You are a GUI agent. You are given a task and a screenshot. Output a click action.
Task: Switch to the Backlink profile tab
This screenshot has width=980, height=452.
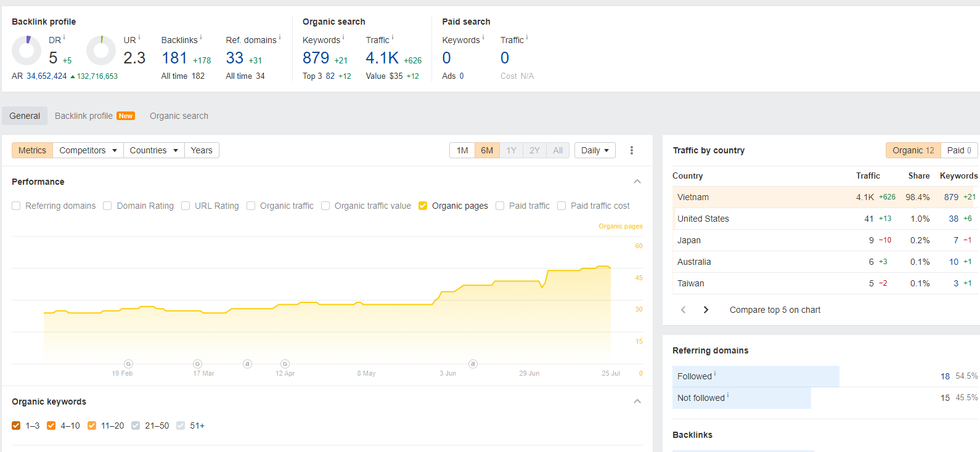(84, 116)
